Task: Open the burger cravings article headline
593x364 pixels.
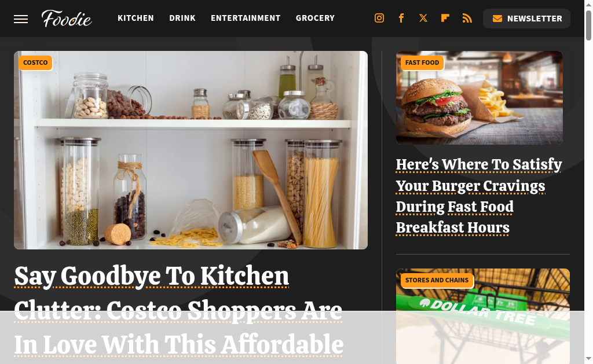Action: coord(479,196)
